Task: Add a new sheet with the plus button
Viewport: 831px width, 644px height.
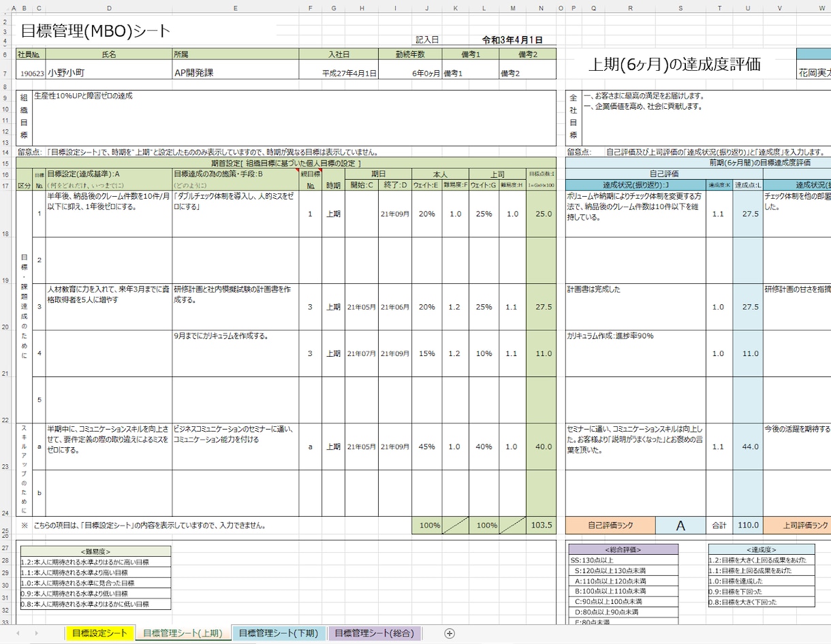Action: (x=450, y=633)
